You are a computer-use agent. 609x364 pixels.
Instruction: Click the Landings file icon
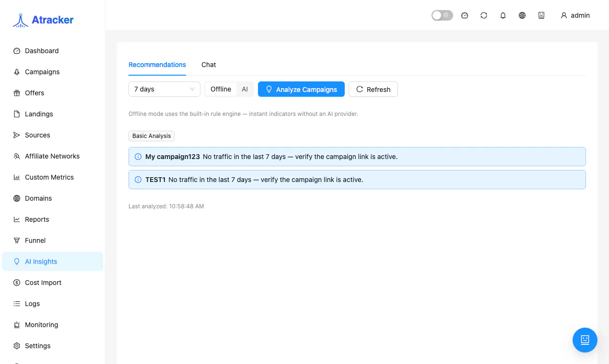click(x=17, y=114)
